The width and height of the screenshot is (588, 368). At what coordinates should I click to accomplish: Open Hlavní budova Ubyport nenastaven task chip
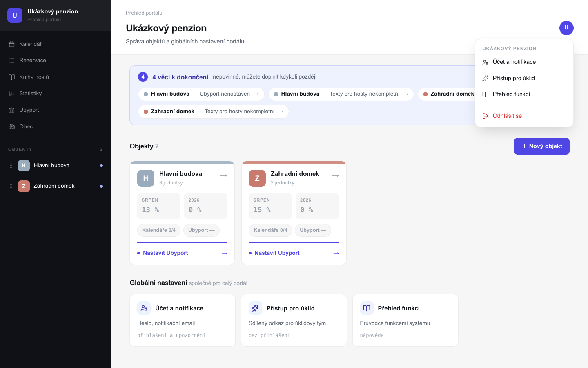tap(201, 94)
